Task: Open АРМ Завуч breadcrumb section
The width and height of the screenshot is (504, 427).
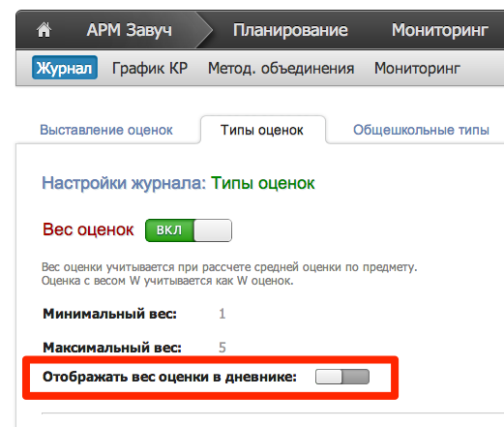Action: (129, 30)
